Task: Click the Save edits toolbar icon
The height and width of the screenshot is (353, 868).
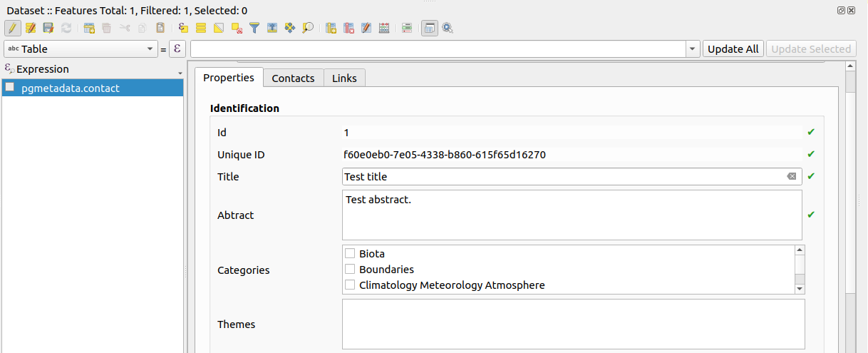Action: tap(48, 29)
